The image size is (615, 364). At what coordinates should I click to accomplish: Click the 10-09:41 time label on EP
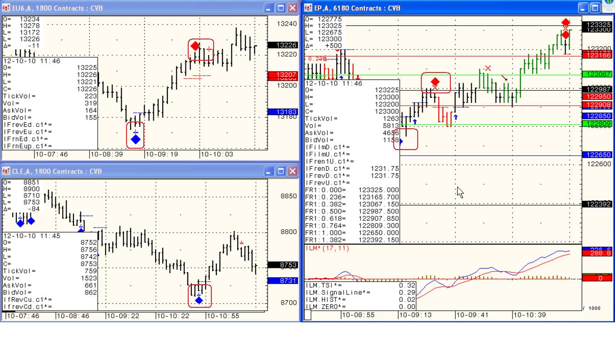coord(473,315)
